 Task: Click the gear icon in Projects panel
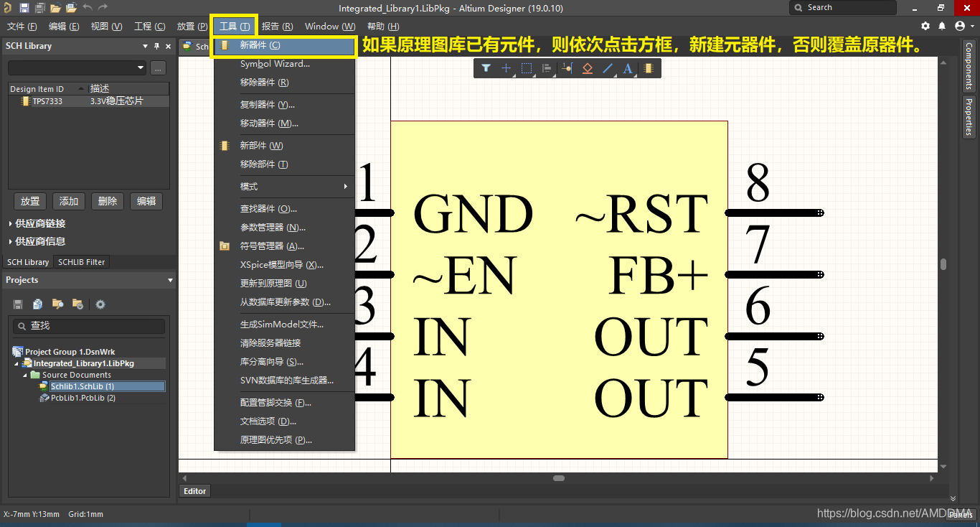[x=100, y=304]
